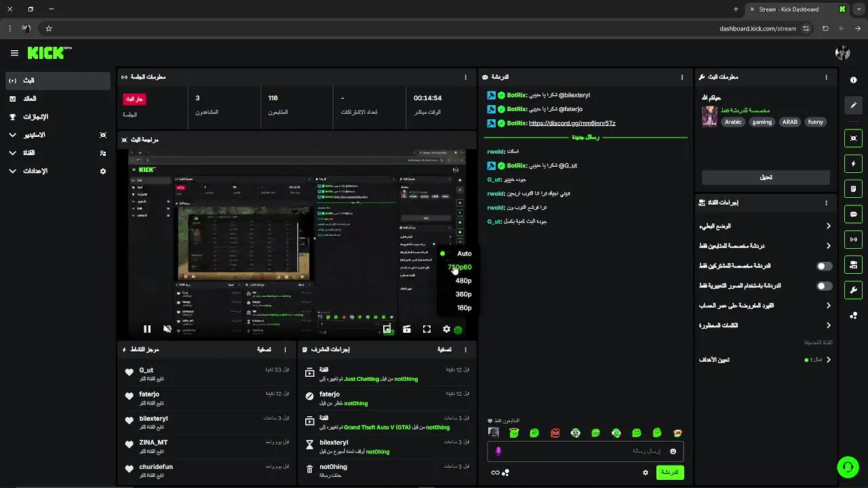Image resolution: width=868 pixels, height=488 pixels.
Task: Click the purple microphone icon in chat input
Action: (x=498, y=451)
